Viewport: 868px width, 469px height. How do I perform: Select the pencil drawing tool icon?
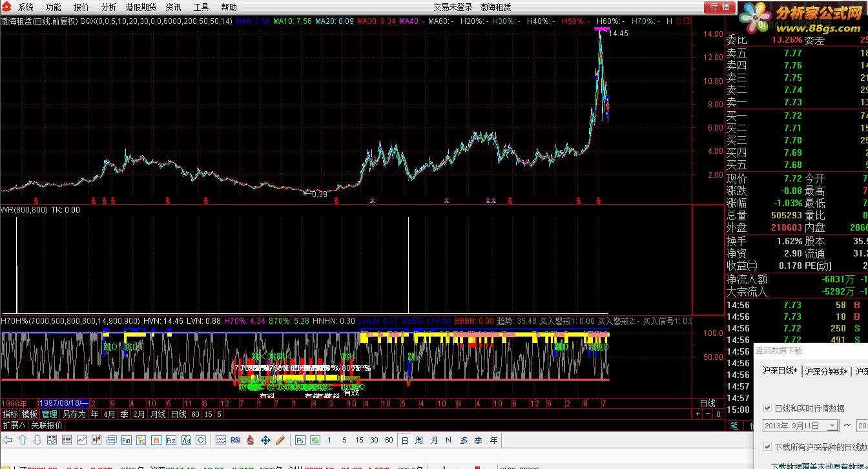click(281, 440)
